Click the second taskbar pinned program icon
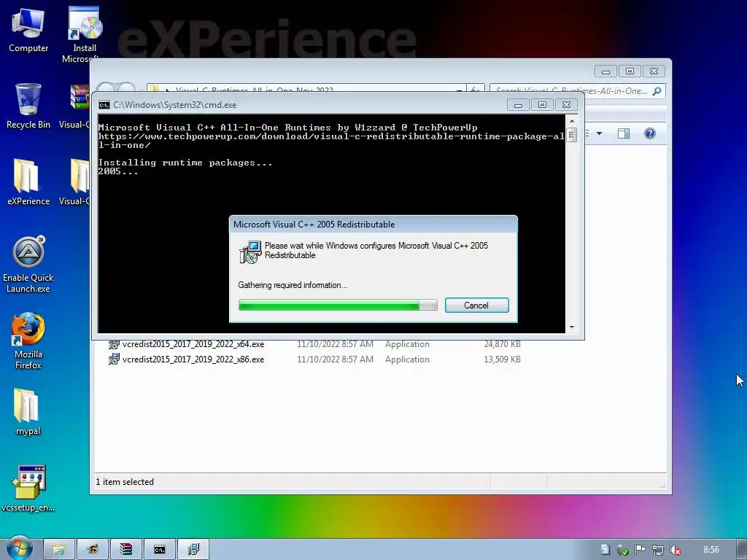 (93, 550)
